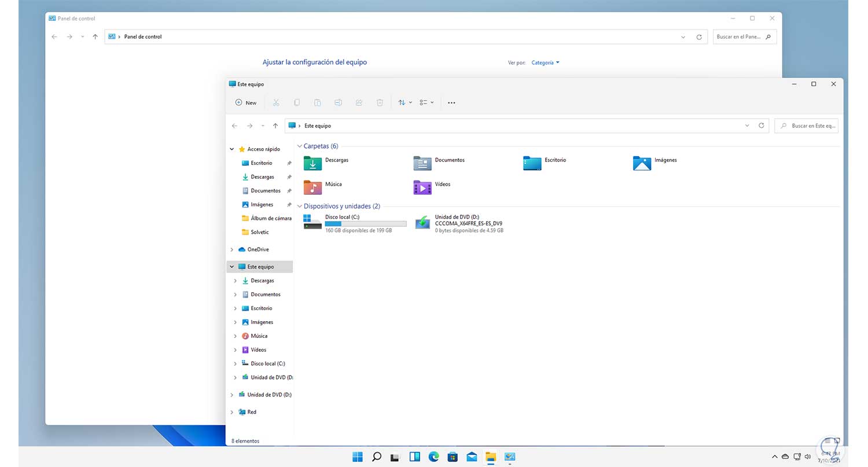The image size is (868, 467).
Task: Go back in the Panel de control window
Action: pos(54,36)
